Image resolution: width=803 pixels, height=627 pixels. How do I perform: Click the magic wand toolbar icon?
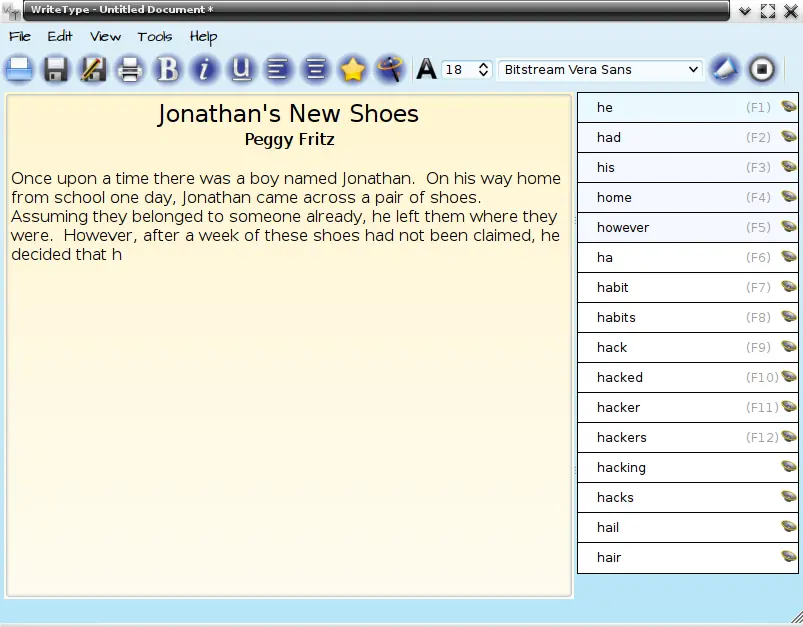coord(389,69)
